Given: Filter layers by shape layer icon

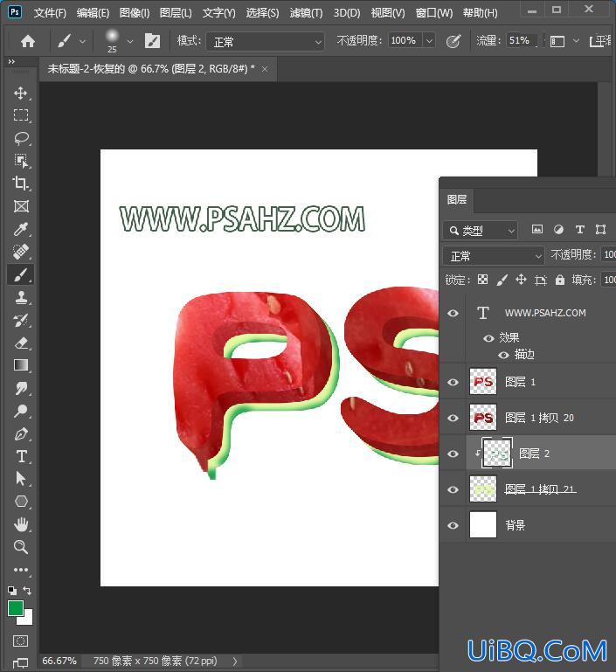Looking at the screenshot, I should tap(600, 230).
